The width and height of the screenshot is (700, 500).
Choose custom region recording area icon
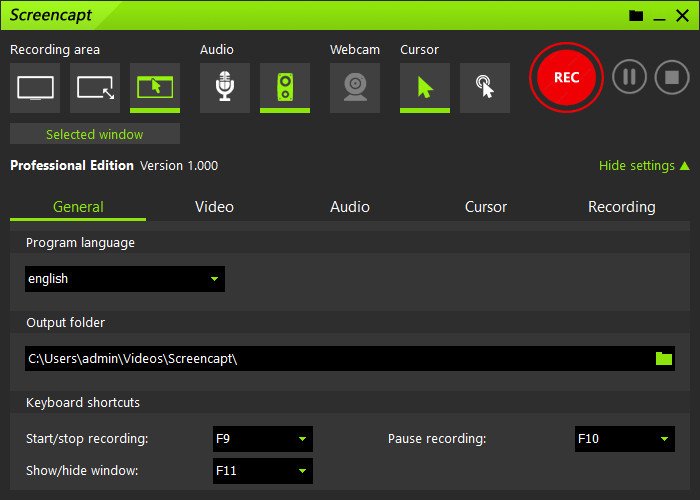point(95,87)
